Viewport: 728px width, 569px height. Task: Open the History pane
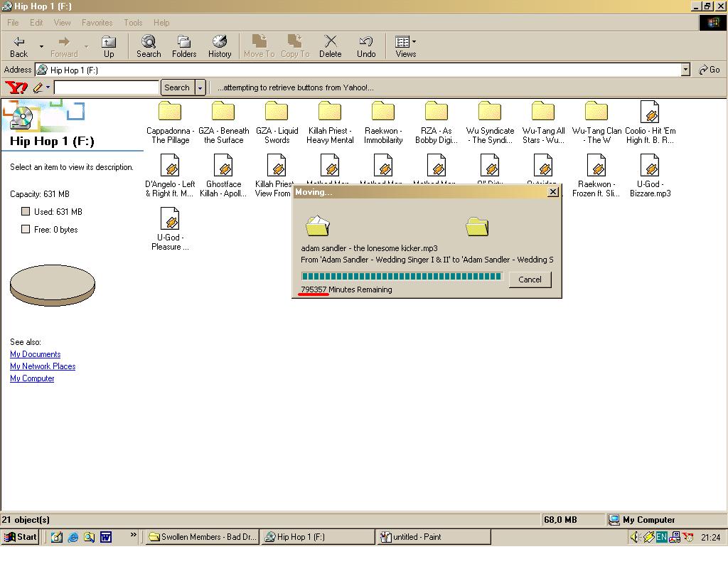220,46
